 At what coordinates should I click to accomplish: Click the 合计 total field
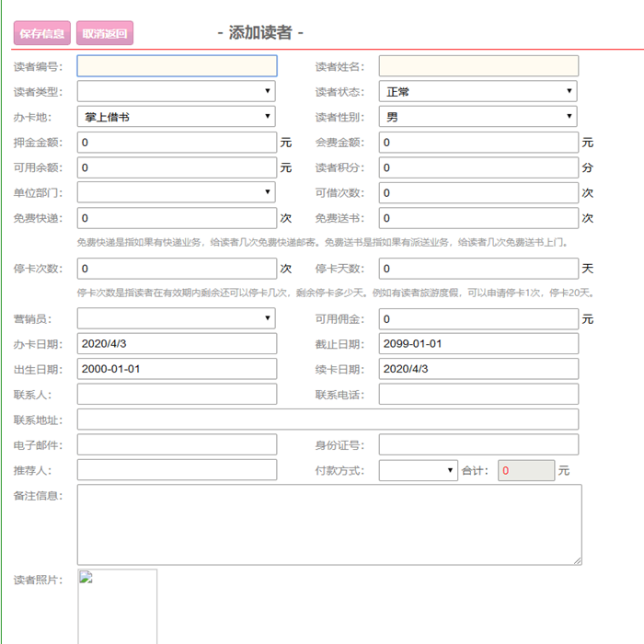pos(526,470)
